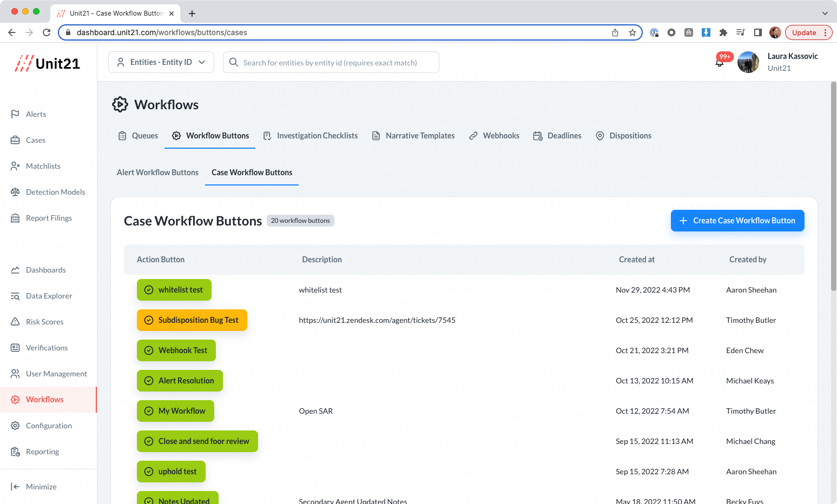This screenshot has width=837, height=504.
Task: Open the browser three-dot menu
Action: [825, 32]
